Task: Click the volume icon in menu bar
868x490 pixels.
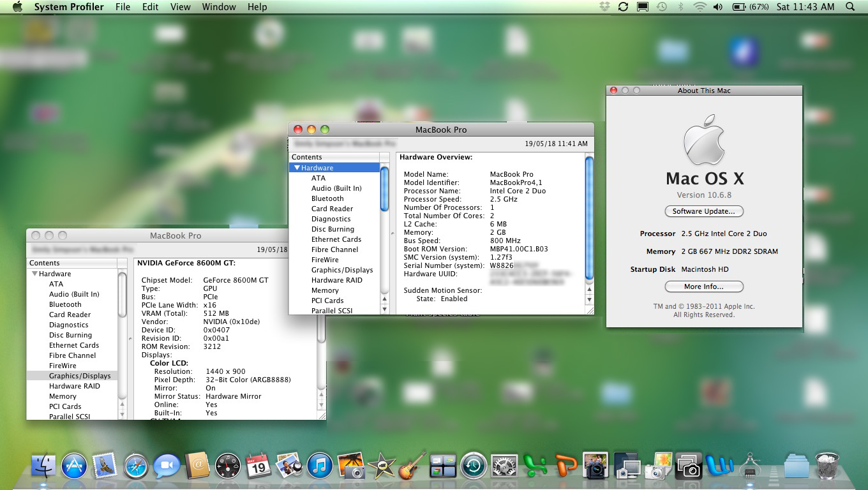Action: click(718, 7)
